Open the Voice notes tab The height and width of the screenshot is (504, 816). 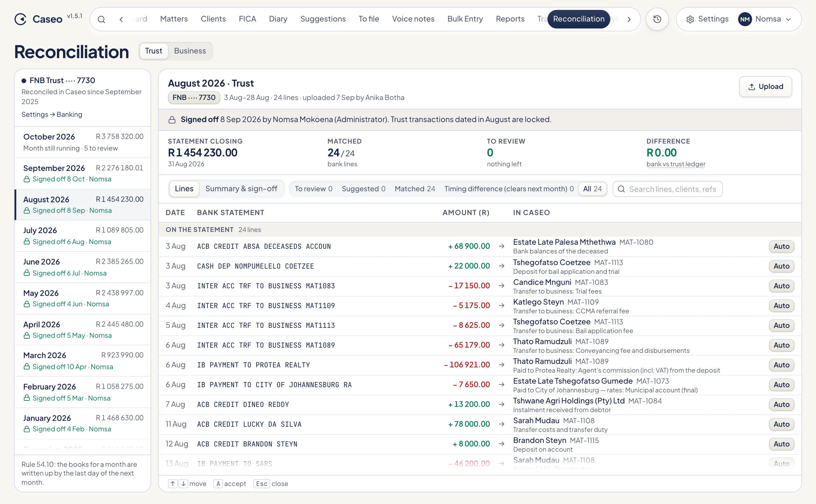pyautogui.click(x=413, y=19)
